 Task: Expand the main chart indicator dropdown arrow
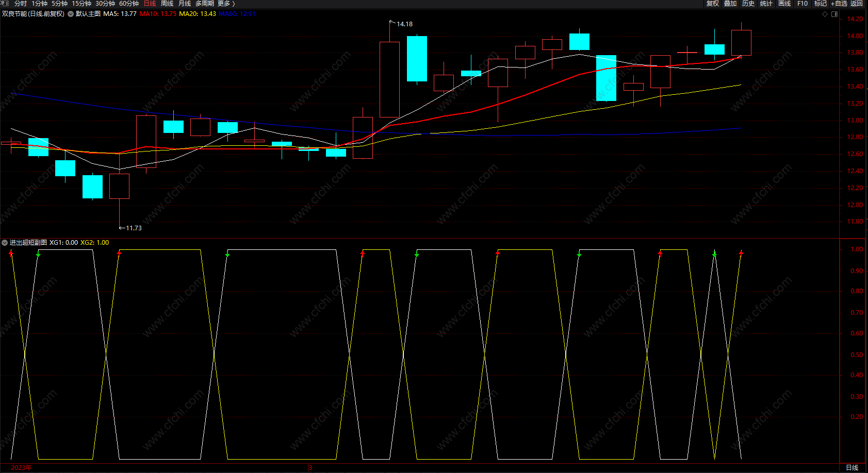tap(71, 14)
